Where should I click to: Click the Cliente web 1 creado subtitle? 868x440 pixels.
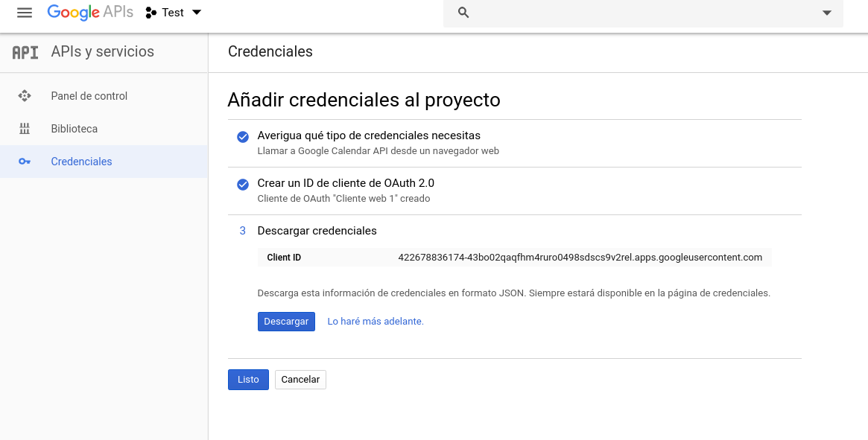(343, 199)
